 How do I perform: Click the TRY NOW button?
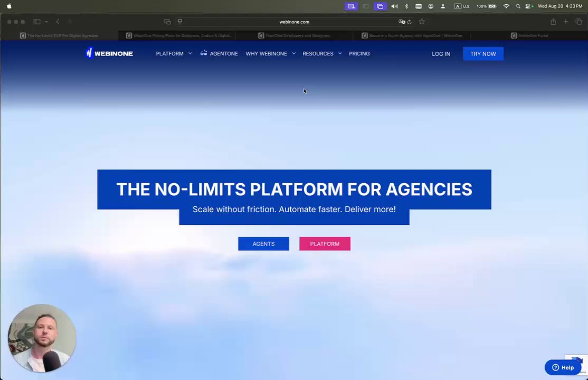click(x=483, y=54)
